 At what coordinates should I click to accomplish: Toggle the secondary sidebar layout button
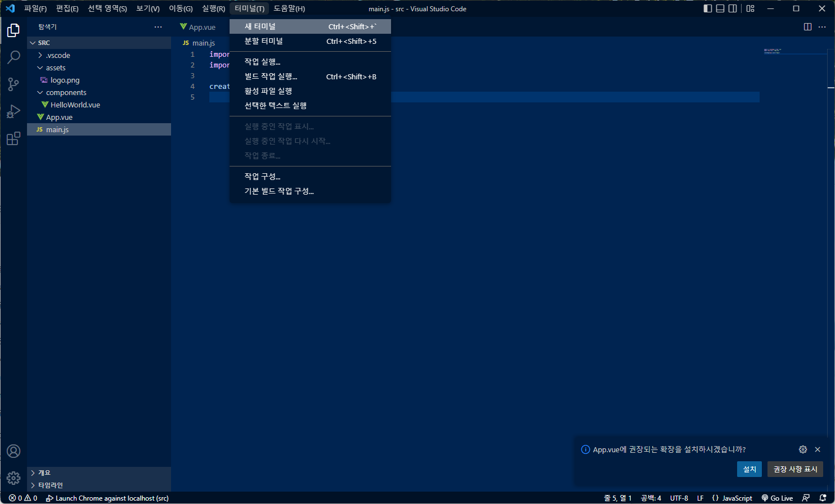click(x=733, y=8)
